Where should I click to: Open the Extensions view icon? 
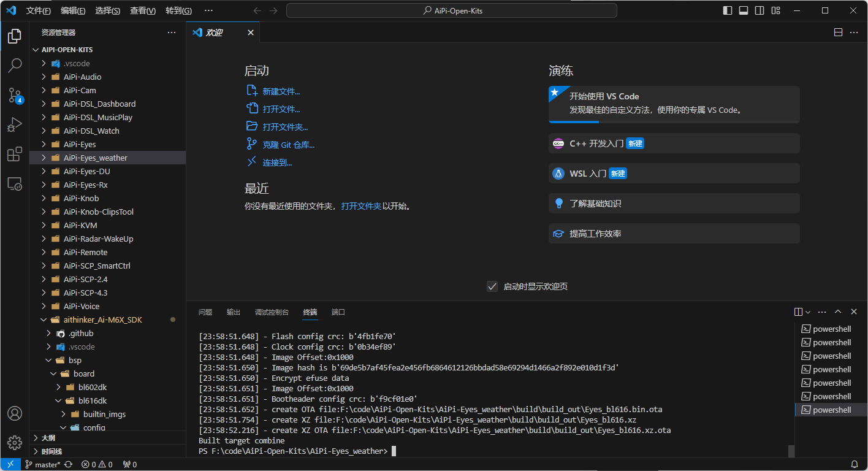click(x=15, y=154)
